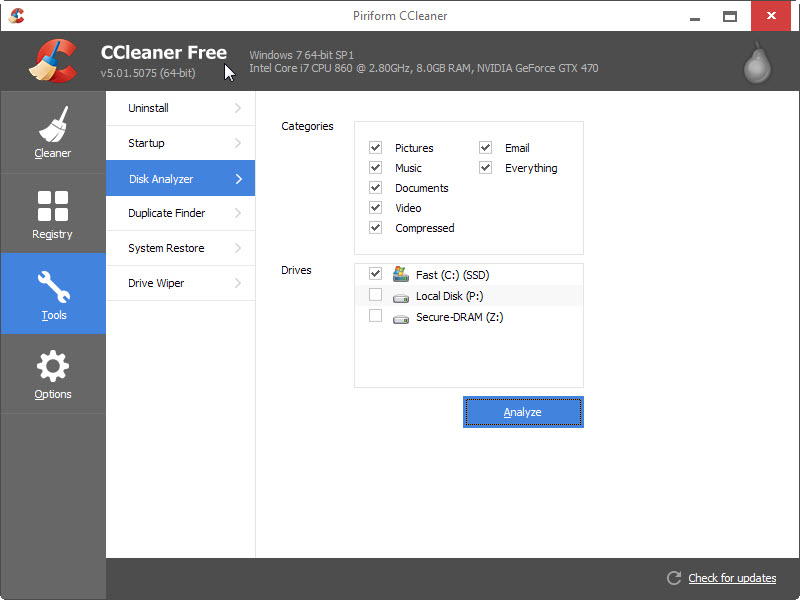Open the System Restore tool
This screenshot has width=800, height=600.
pos(181,248)
